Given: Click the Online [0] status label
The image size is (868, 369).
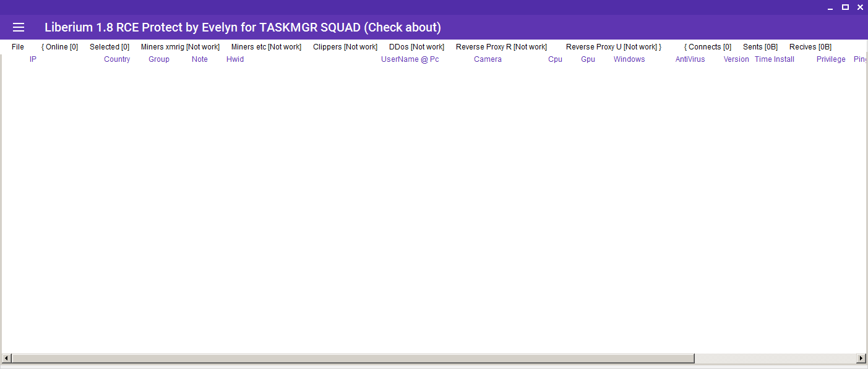Looking at the screenshot, I should point(60,47).
